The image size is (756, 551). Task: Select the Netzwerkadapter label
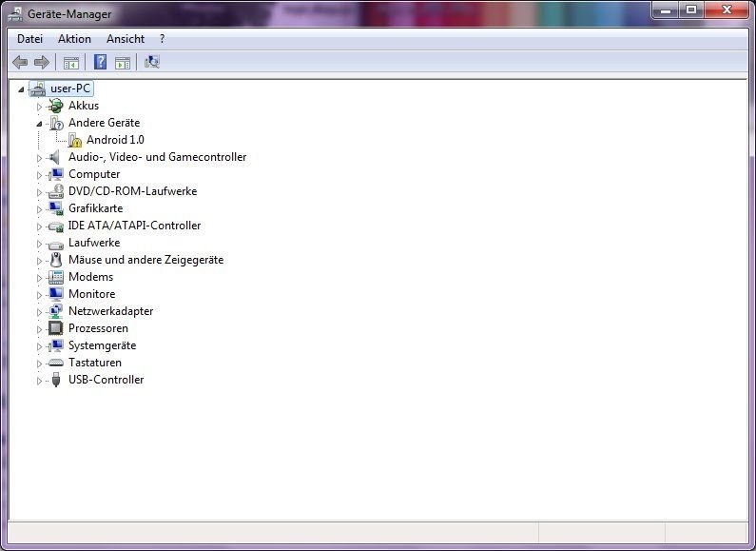pyautogui.click(x=111, y=311)
